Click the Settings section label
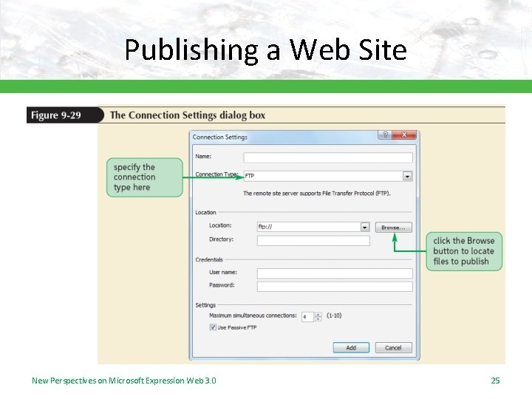 coord(205,305)
